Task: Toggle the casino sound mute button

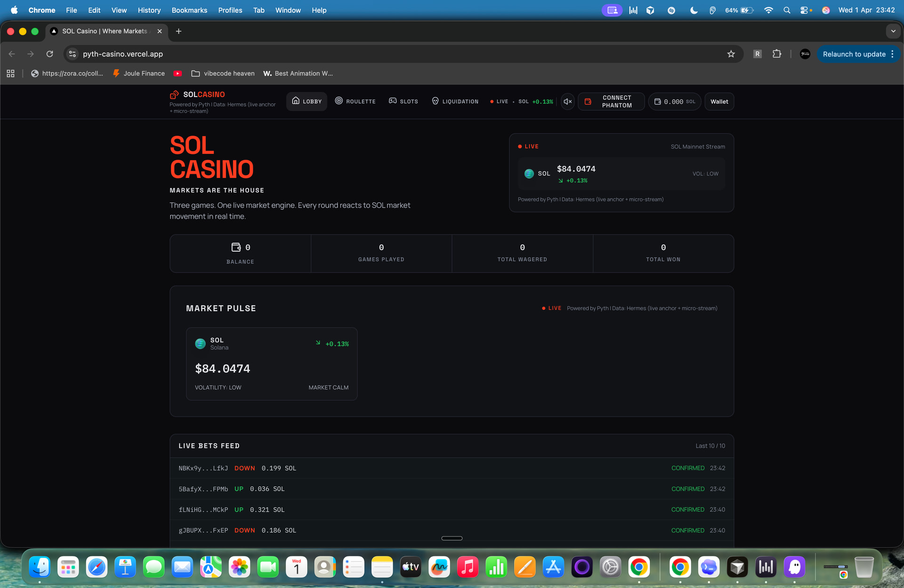Action: (x=568, y=101)
